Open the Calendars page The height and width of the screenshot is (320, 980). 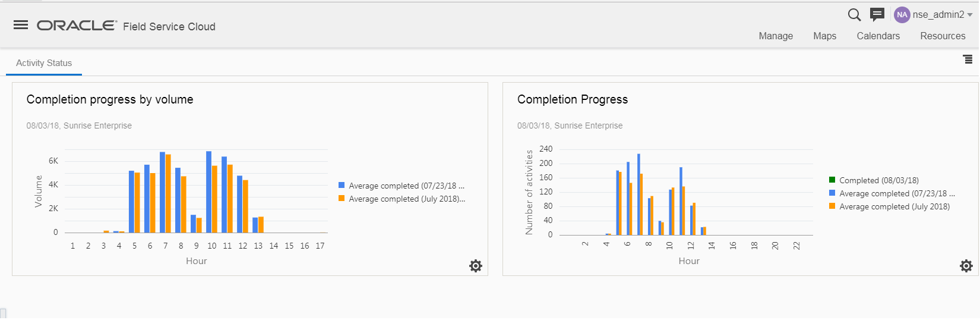coord(878,36)
